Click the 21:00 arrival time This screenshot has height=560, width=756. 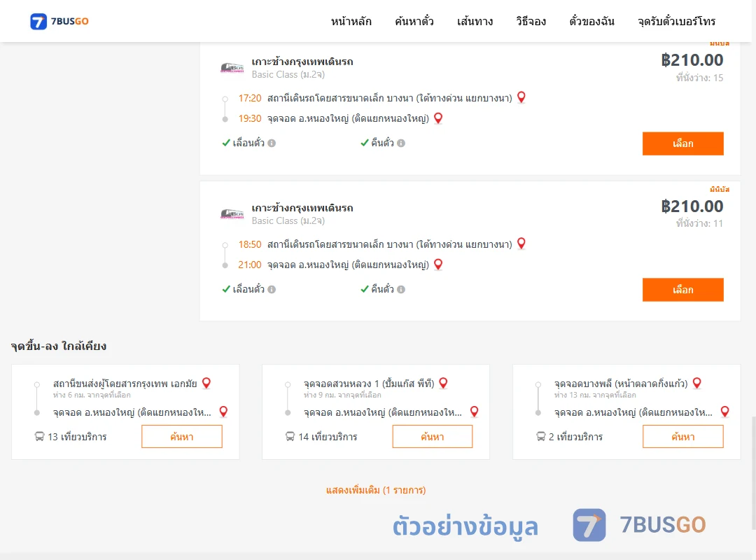tap(250, 265)
